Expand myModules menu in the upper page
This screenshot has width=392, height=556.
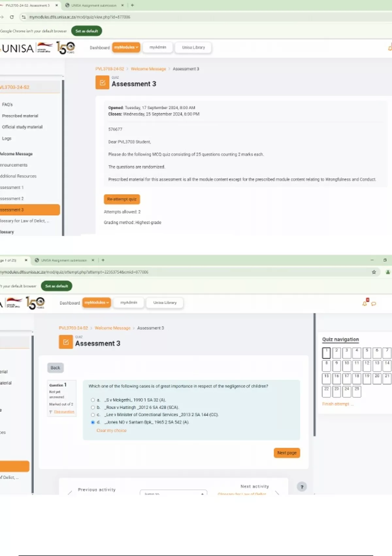pos(126,47)
